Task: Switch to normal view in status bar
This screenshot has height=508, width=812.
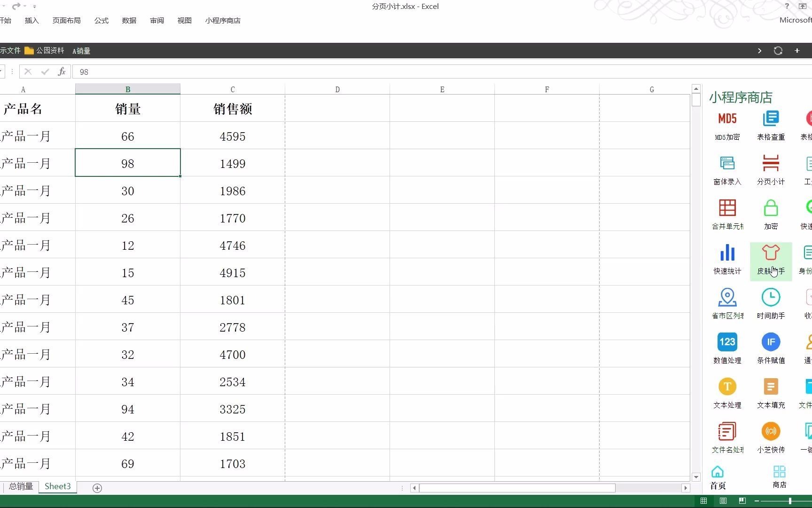Action: click(703, 501)
